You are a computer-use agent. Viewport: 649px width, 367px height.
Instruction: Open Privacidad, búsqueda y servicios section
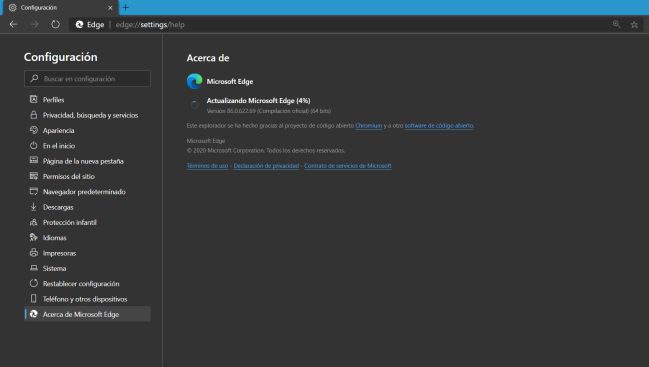(x=87, y=115)
